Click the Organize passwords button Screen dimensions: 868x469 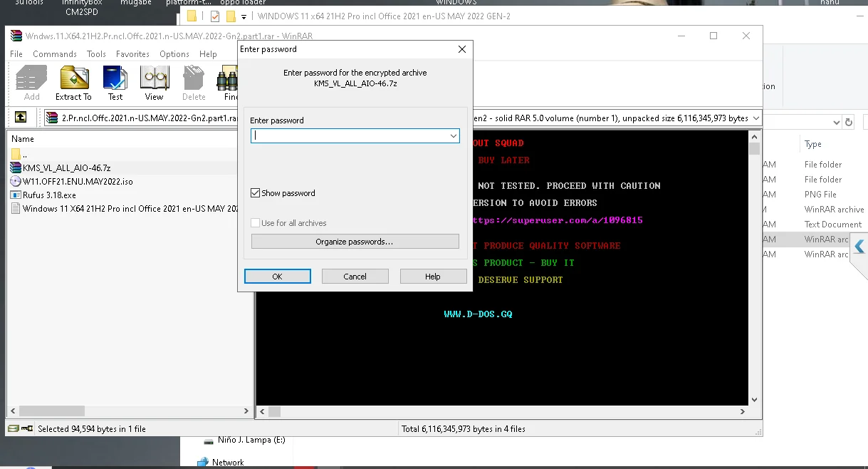355,242
